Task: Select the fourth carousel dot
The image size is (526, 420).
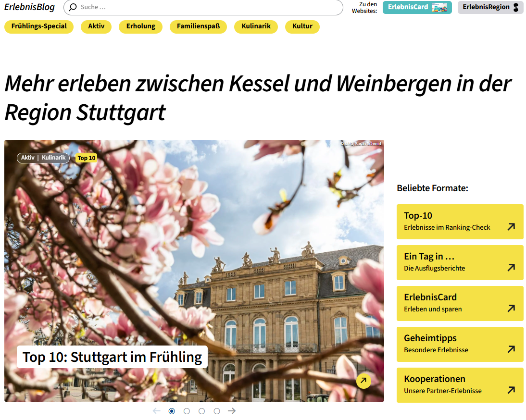Action: (217, 411)
